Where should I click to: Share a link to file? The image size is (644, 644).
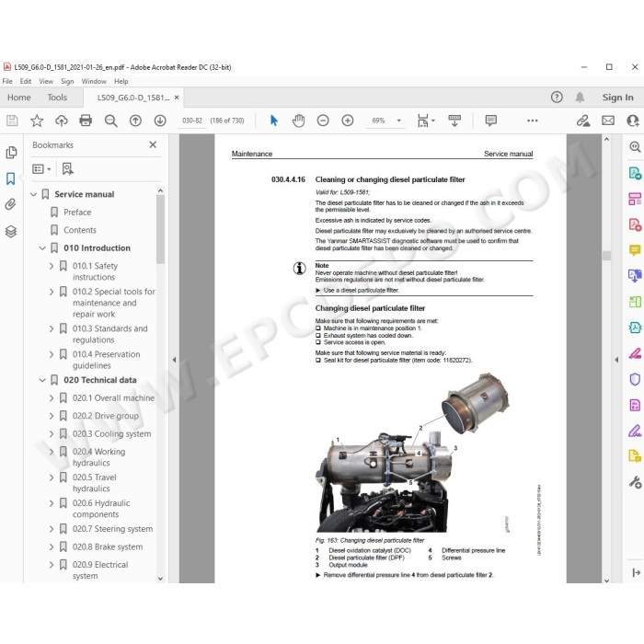583,121
